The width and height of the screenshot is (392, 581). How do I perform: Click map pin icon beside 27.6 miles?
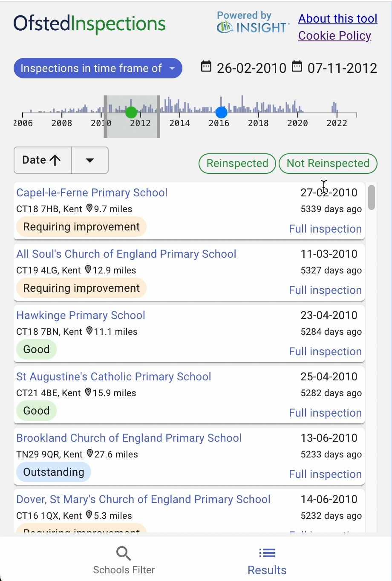pyautogui.click(x=89, y=454)
